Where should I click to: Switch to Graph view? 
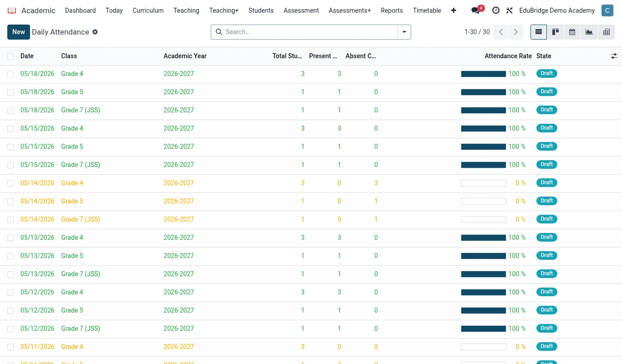589,32
